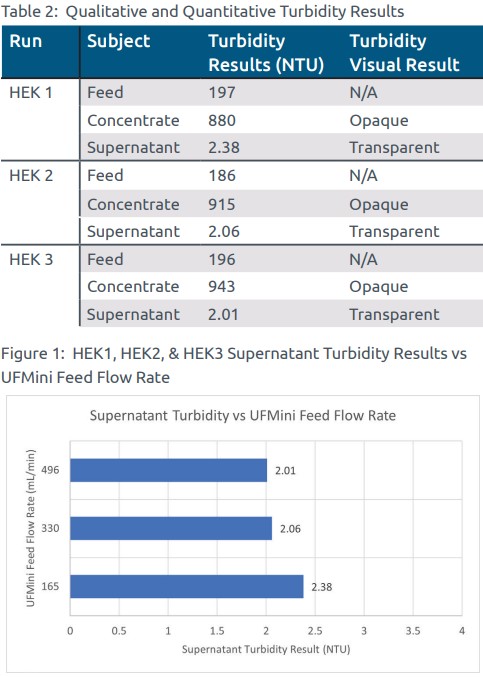Image resolution: width=483 pixels, height=677 pixels.
Task: Select the Figure 1 caption text
Action: pos(234,365)
